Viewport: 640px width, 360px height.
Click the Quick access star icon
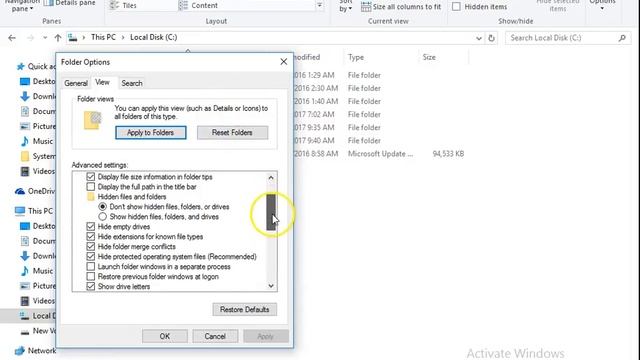point(20,67)
